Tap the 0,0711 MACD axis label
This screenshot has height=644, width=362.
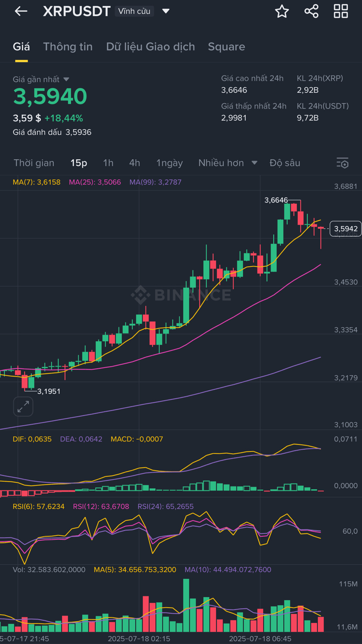tap(346, 439)
